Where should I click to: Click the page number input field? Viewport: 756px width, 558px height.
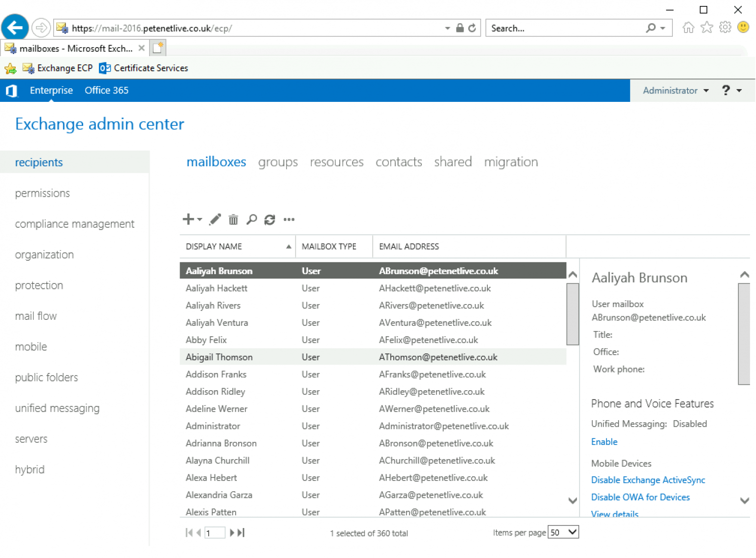pyautogui.click(x=215, y=532)
